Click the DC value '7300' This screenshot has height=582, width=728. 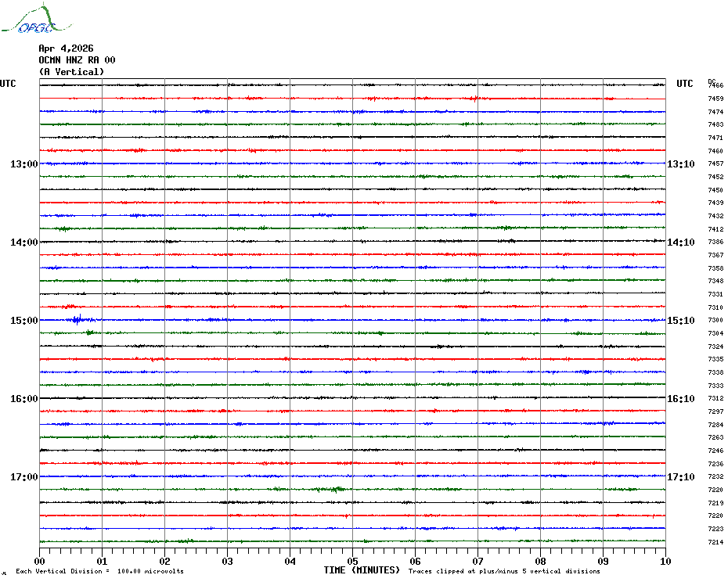point(715,320)
